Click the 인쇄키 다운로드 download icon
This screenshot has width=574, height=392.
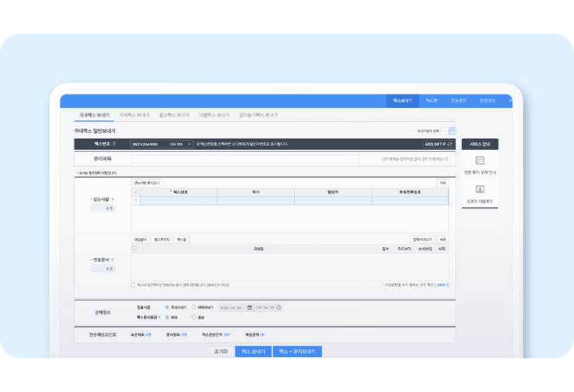(480, 190)
